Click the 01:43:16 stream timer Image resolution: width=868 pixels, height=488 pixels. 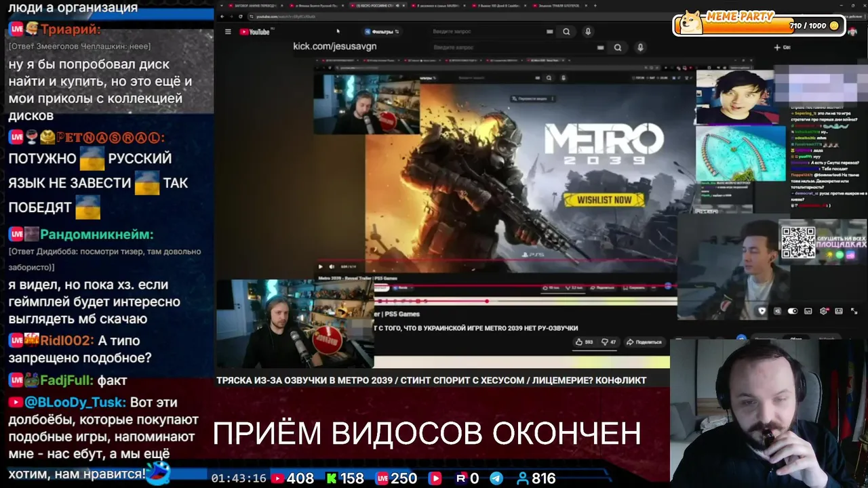pos(239,479)
